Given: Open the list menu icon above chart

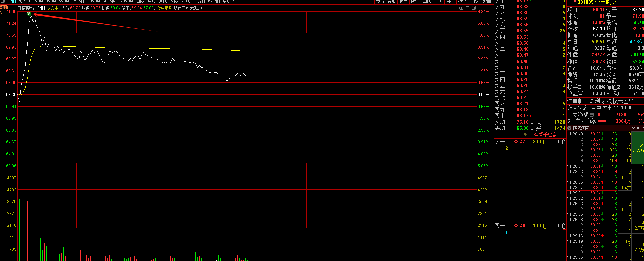Looking at the screenshot, I should coord(467,8).
